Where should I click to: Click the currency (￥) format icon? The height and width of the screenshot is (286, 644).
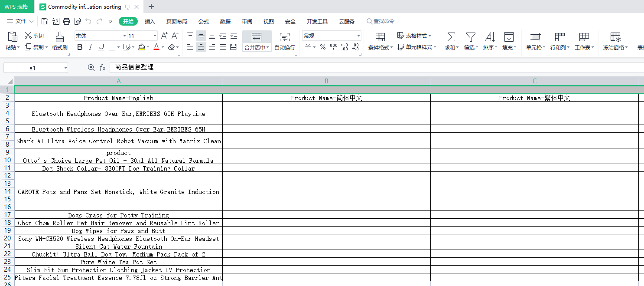308,47
